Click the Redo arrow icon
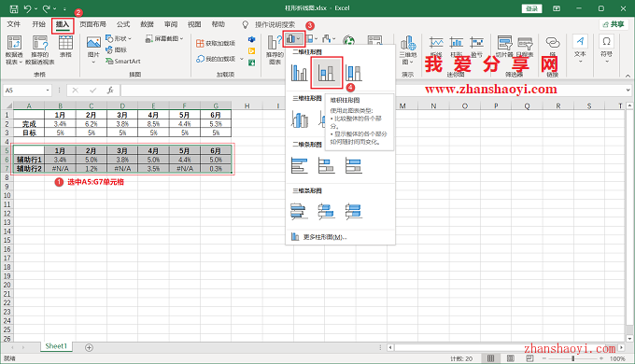Image resolution: width=635 pixels, height=364 pixels. (x=46, y=8)
